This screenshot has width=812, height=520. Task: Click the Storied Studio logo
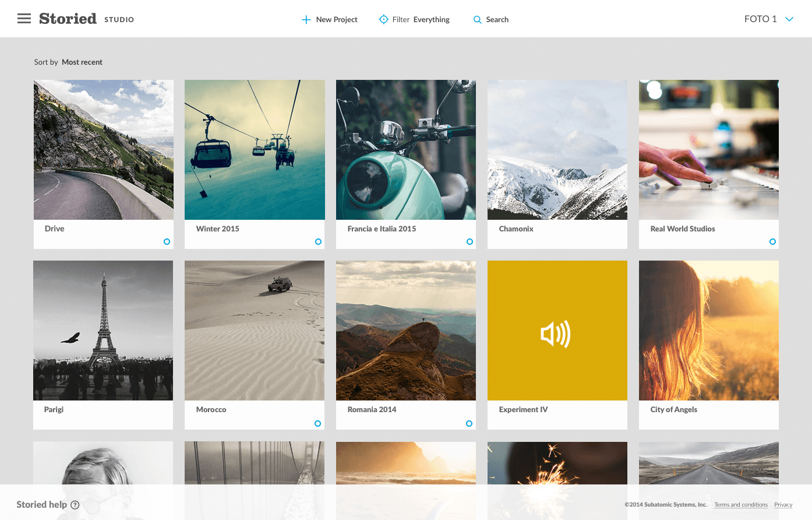[86, 19]
